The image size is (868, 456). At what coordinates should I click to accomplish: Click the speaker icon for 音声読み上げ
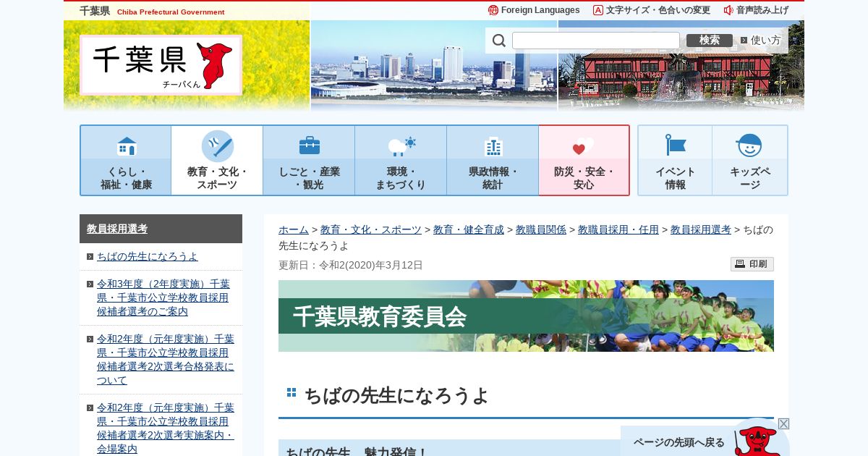point(728,10)
